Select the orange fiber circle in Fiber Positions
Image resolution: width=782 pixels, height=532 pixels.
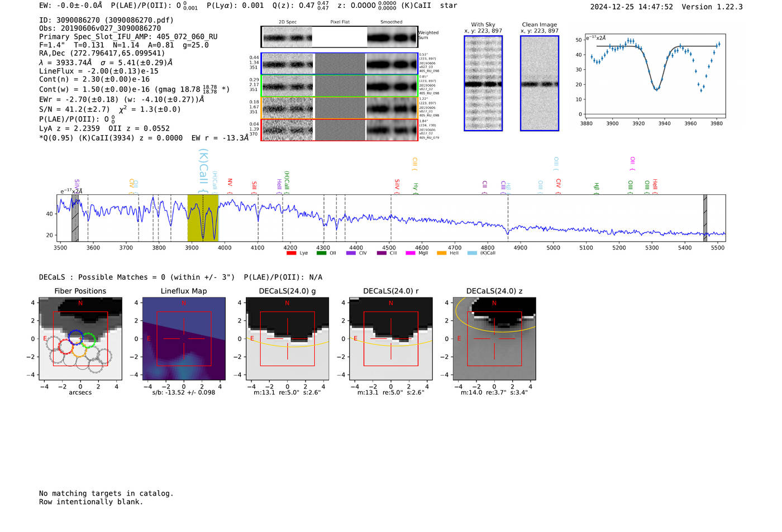click(79, 349)
